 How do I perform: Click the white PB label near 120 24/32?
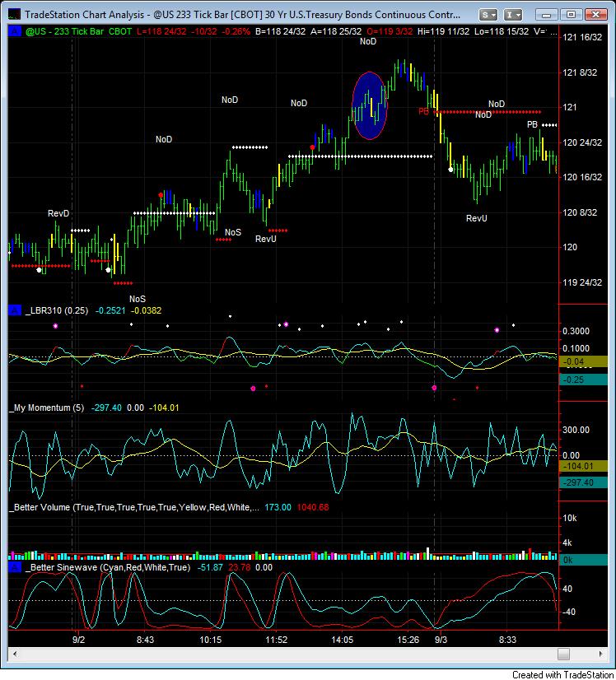pyautogui.click(x=532, y=124)
